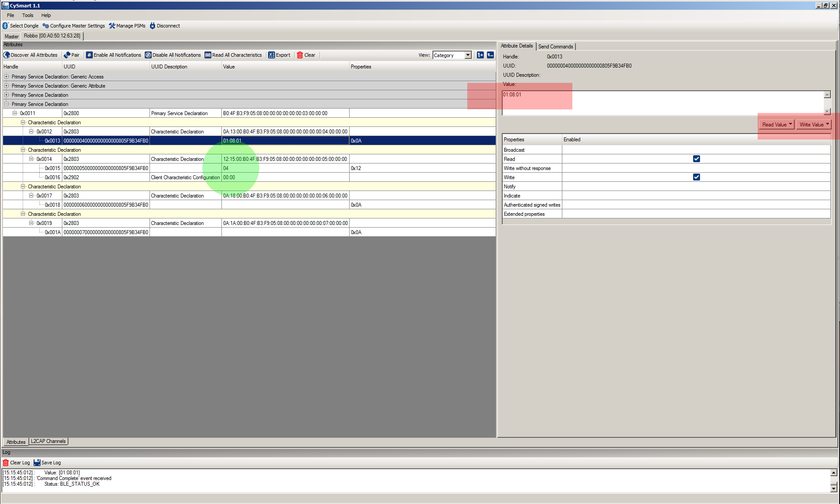Expand the Generic Access service node
The width and height of the screenshot is (840, 504).
[7, 77]
